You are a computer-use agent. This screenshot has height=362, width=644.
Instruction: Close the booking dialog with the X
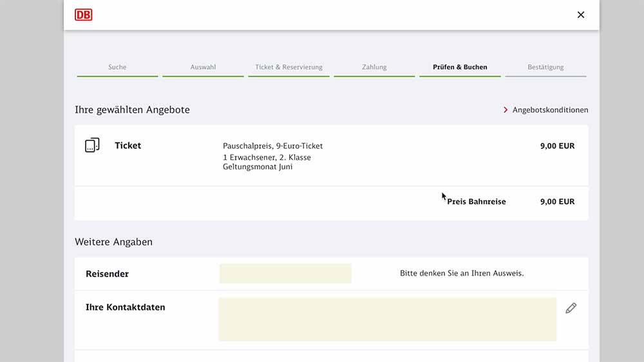[x=580, y=15]
